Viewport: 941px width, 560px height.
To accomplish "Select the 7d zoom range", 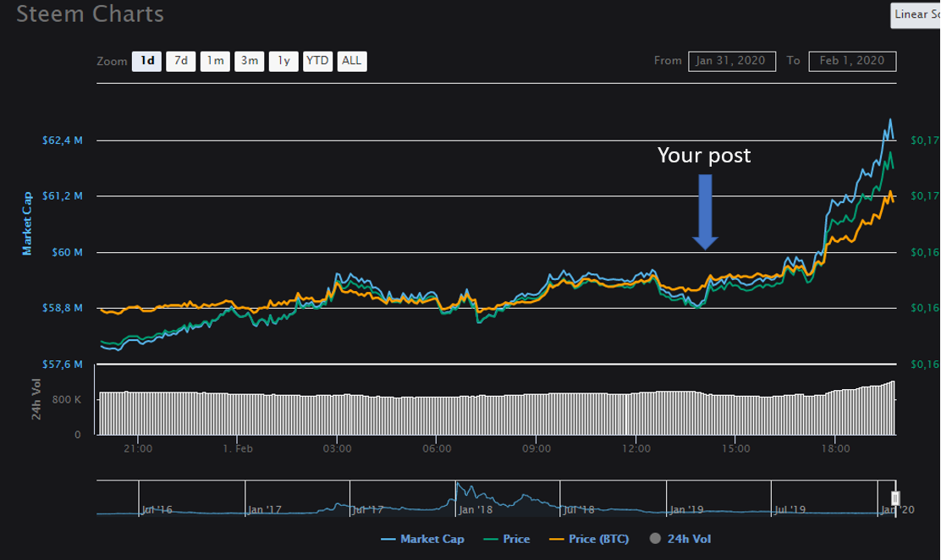I will [180, 61].
